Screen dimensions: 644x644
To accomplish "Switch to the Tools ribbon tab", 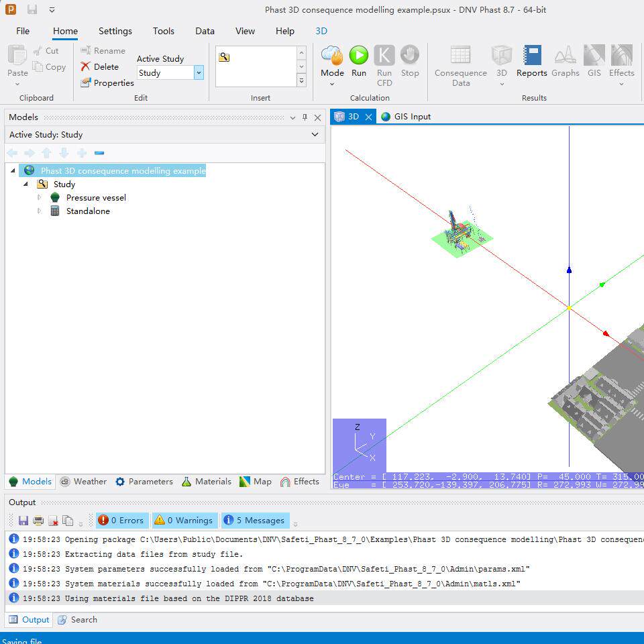I will pos(164,31).
